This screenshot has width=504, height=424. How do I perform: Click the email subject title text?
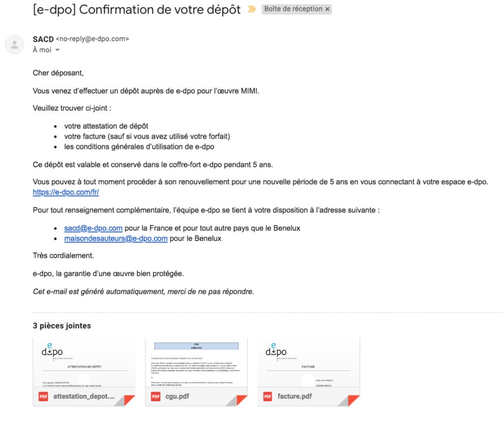[x=137, y=10]
